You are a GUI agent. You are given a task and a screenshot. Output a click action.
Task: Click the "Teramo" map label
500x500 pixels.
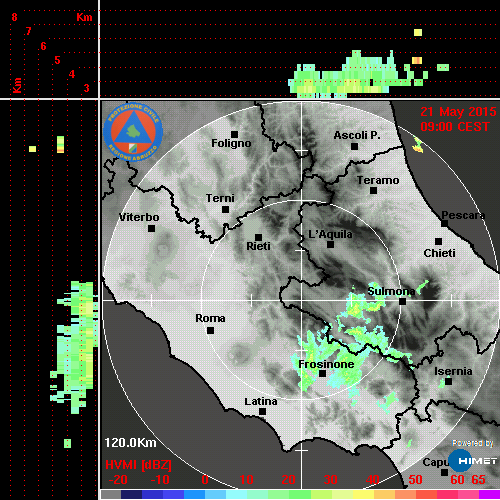378,180
